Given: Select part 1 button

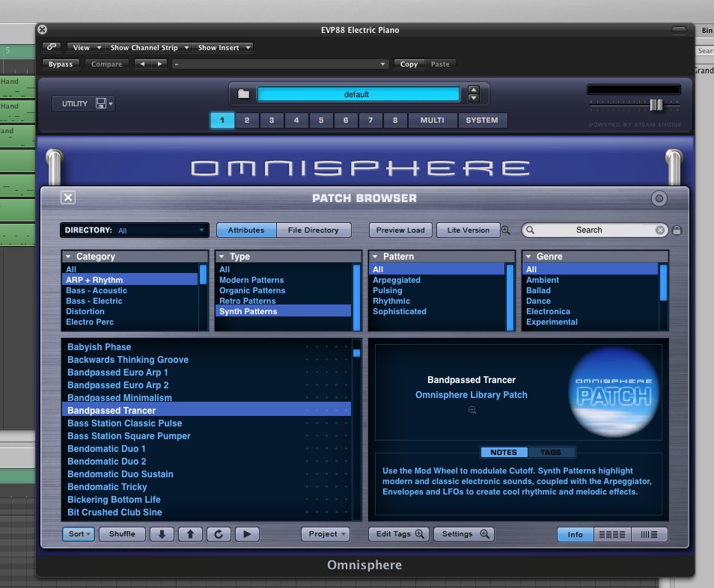Looking at the screenshot, I should pos(222,120).
